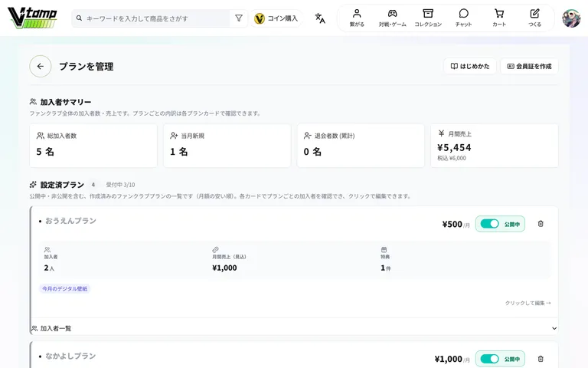Screen dimensions: 588x368
Task: Go back with the arrow button
Action: click(41, 67)
